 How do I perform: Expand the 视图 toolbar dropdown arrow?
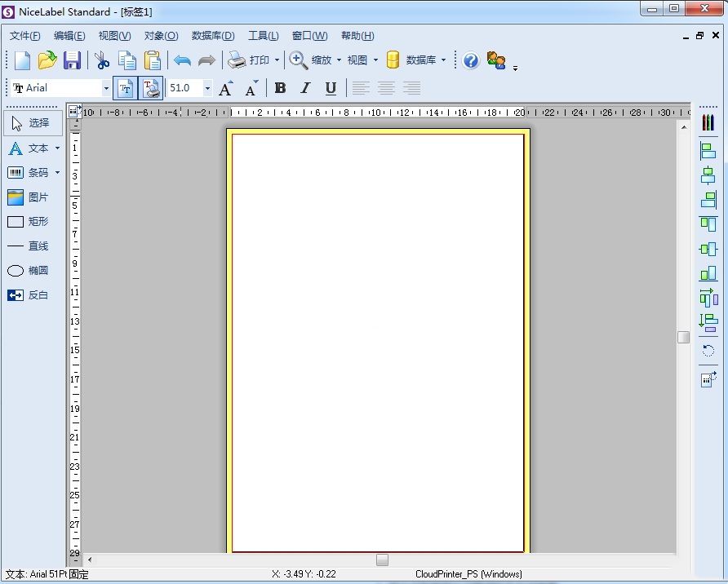[x=375, y=60]
